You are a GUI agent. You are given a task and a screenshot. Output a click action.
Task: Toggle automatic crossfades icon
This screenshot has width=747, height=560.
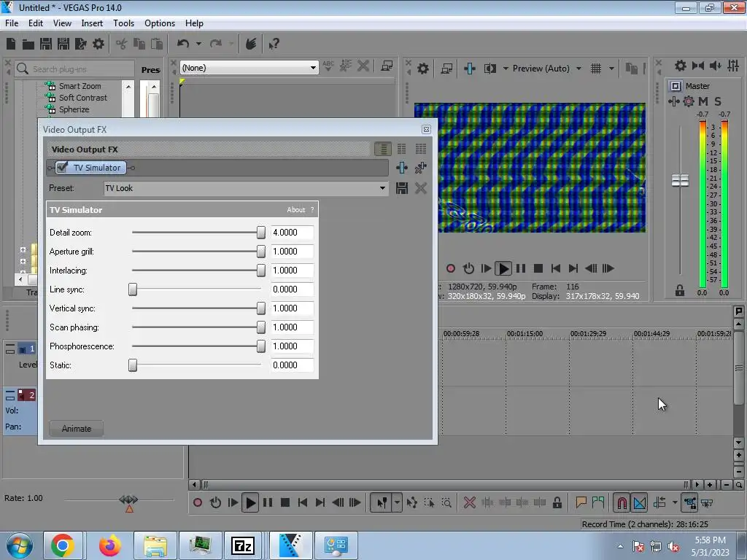(640, 502)
